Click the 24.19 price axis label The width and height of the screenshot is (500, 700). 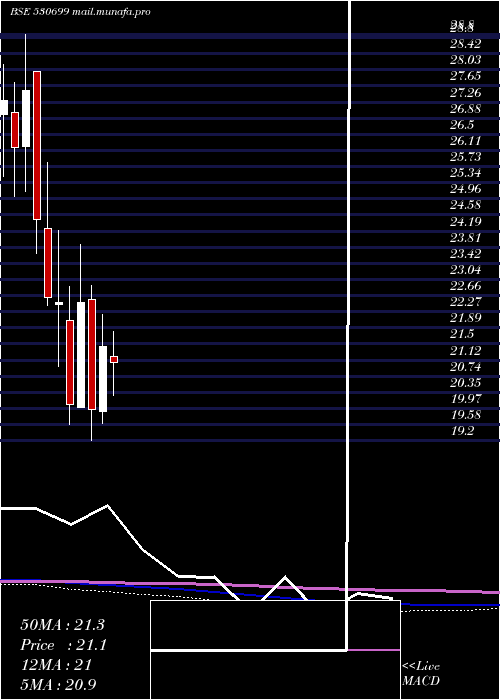click(466, 221)
